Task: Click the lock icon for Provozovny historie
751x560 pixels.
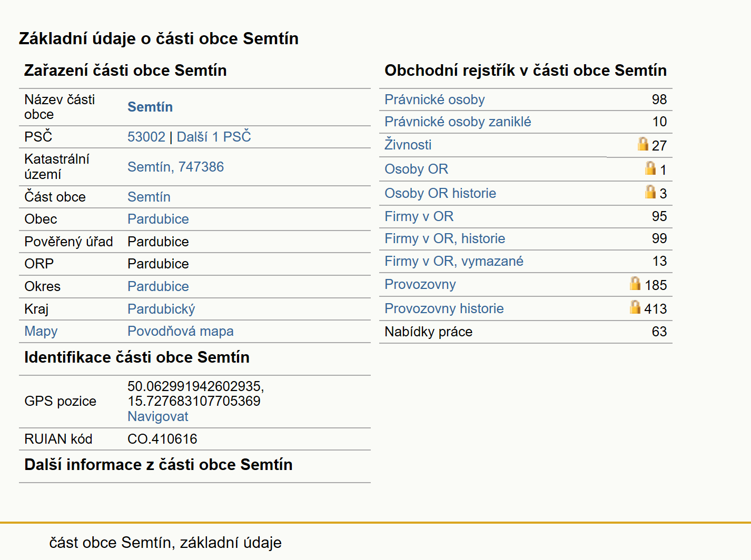Action: point(636,307)
